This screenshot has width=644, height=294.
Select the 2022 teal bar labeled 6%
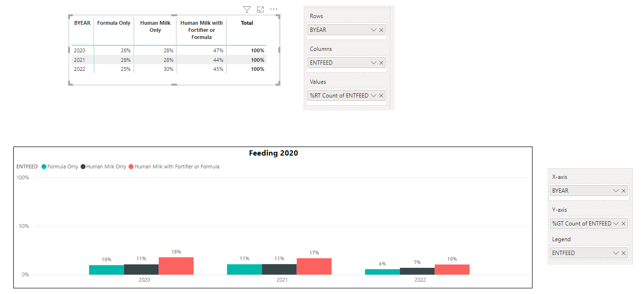(x=382, y=272)
